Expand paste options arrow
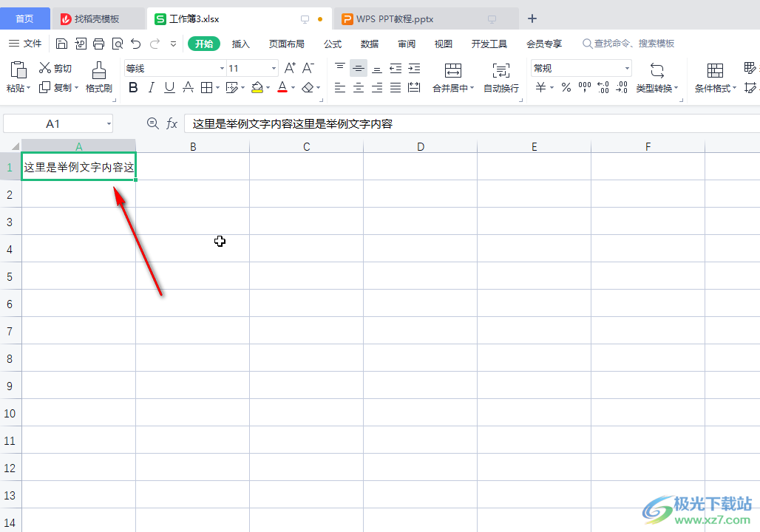 coord(29,88)
